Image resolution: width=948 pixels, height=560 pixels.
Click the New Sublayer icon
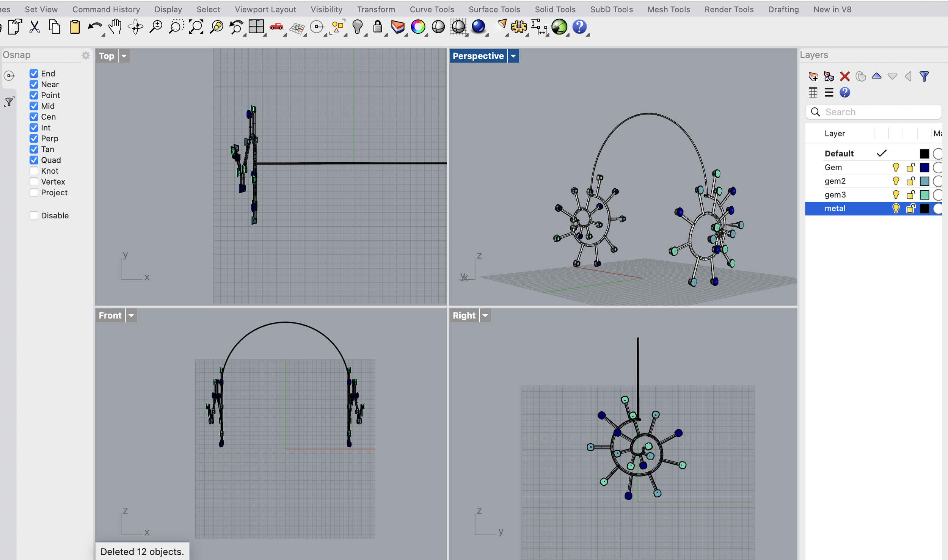[829, 77]
